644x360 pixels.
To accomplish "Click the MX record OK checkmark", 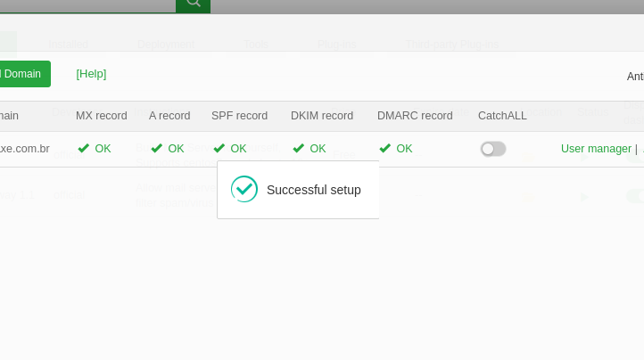I will pos(84,149).
